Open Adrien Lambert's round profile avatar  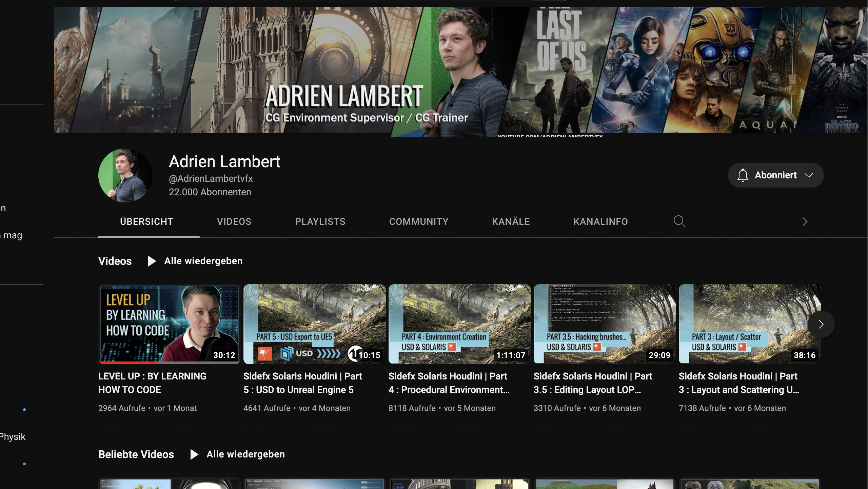point(125,175)
